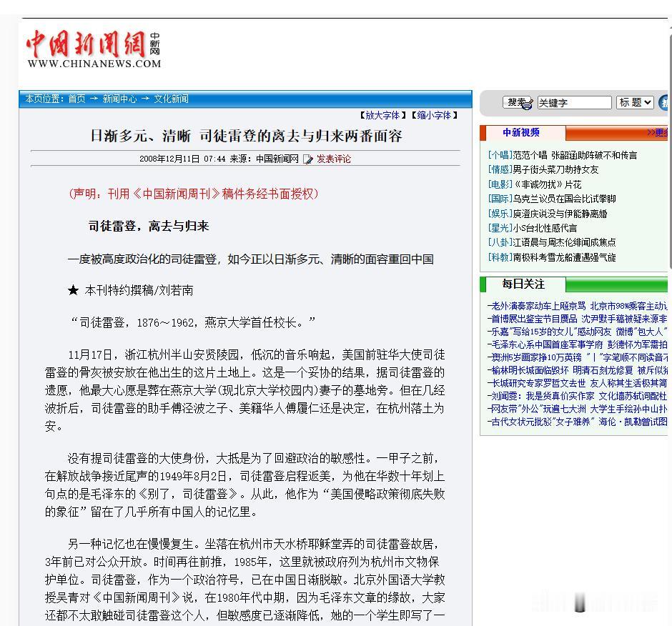Open the 老外演奏家动车上飚京骂 link
Screen dimensions: 672x626
point(538,306)
